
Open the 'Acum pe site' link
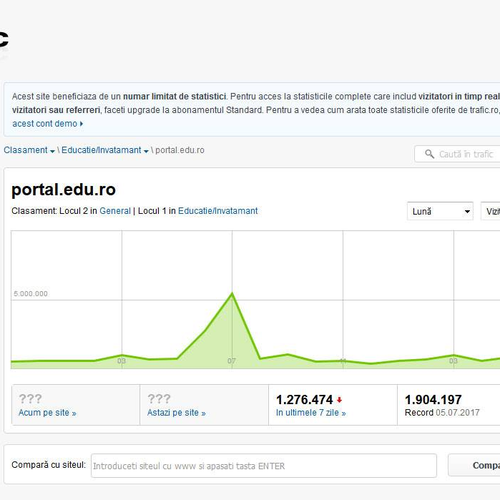[x=47, y=413]
